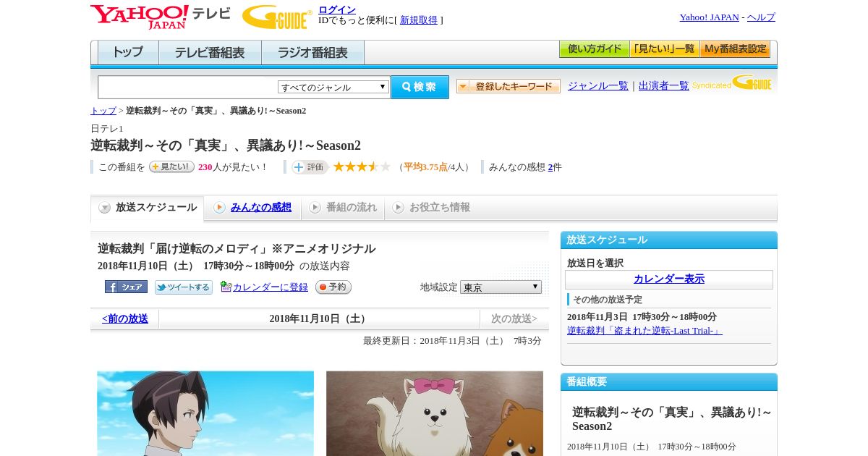Open the ヘルプ help link
Viewport: 868px width, 456px height.
pos(761,17)
